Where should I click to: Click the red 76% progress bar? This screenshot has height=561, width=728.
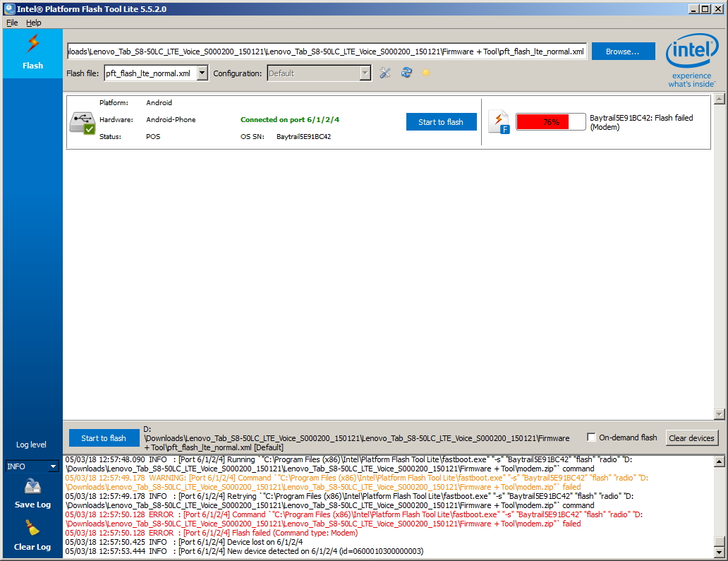click(551, 122)
